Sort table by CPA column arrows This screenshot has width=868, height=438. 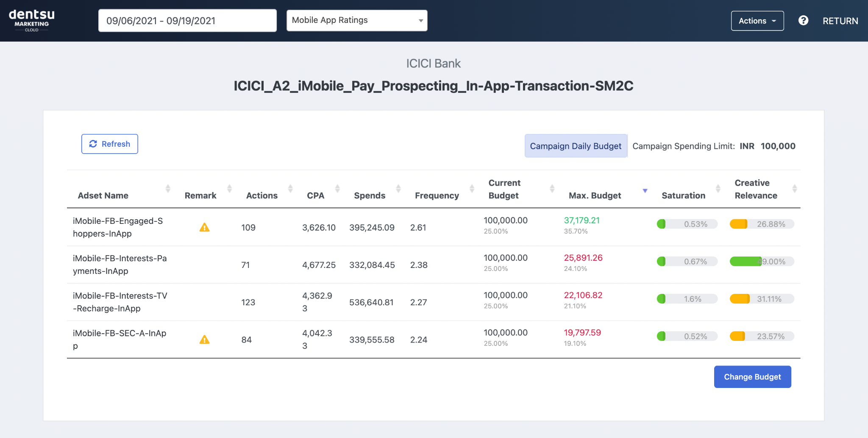point(337,189)
